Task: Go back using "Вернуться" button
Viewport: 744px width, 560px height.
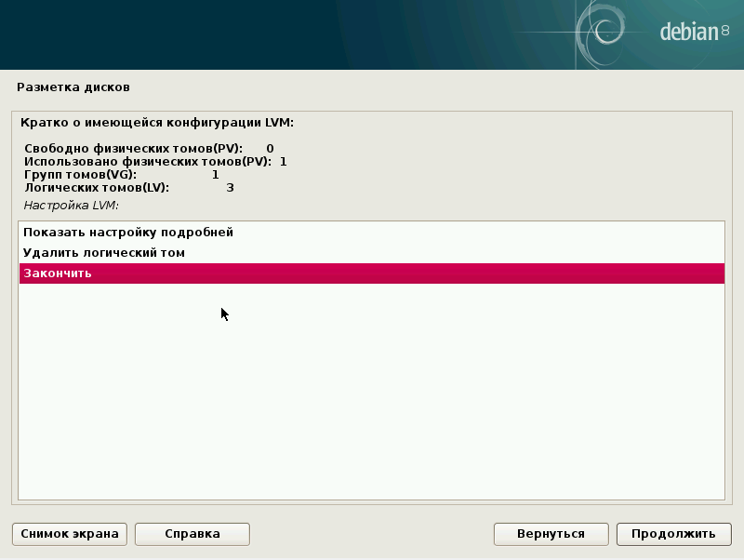Action: (x=551, y=534)
